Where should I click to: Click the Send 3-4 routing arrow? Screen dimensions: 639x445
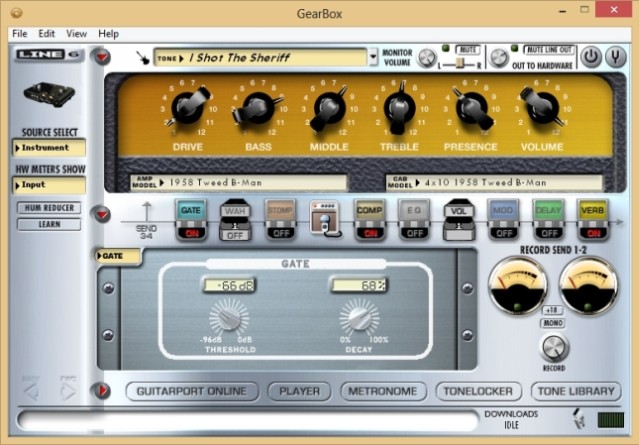point(147,220)
